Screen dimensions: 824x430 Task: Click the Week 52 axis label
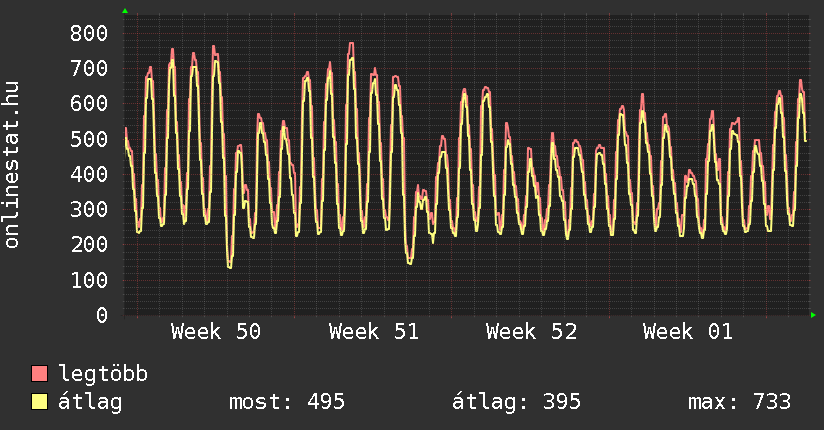click(531, 332)
